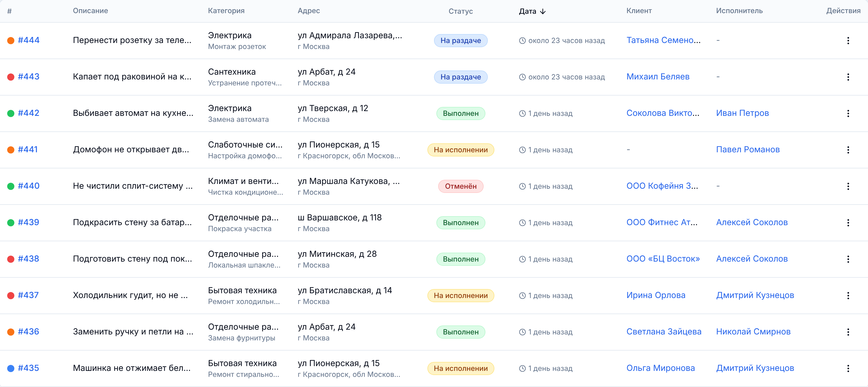The image size is (868, 387).
Task: Click На раздаче badge on #444
Action: tap(461, 40)
